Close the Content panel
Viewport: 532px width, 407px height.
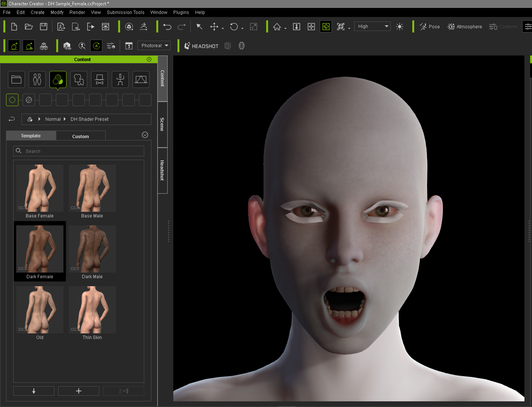(149, 59)
